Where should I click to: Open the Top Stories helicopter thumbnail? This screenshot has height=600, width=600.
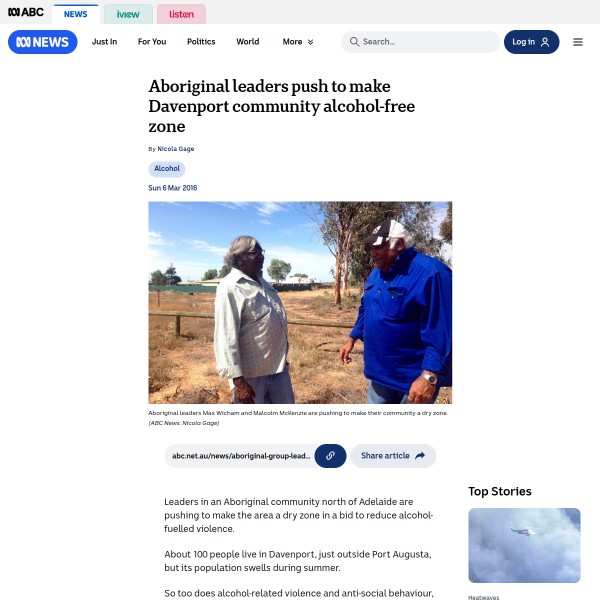[x=524, y=545]
